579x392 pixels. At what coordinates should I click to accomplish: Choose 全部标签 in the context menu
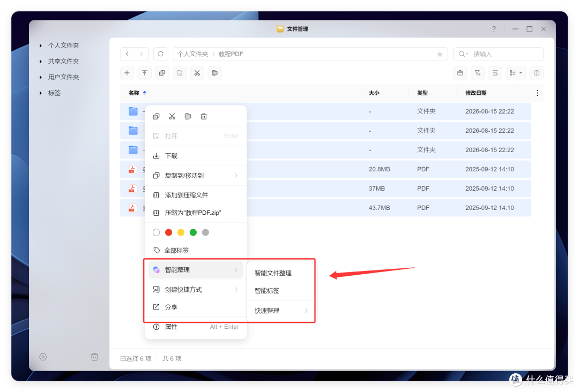pyautogui.click(x=196, y=251)
